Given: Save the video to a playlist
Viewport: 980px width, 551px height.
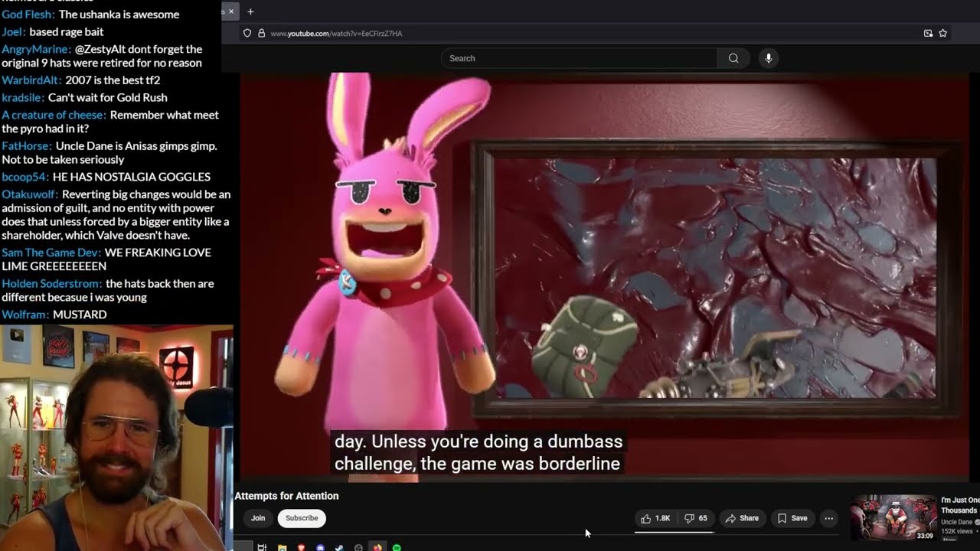Looking at the screenshot, I should coord(792,518).
